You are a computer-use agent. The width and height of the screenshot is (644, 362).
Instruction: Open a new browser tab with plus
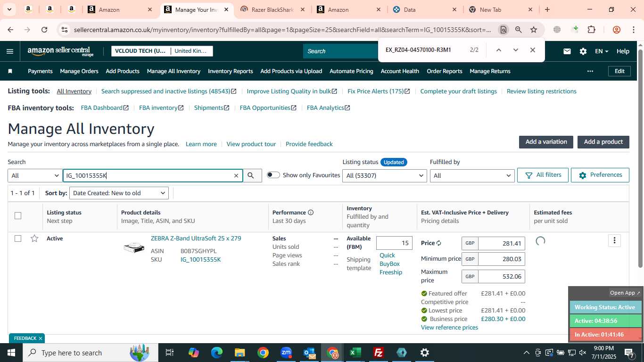[547, 9]
